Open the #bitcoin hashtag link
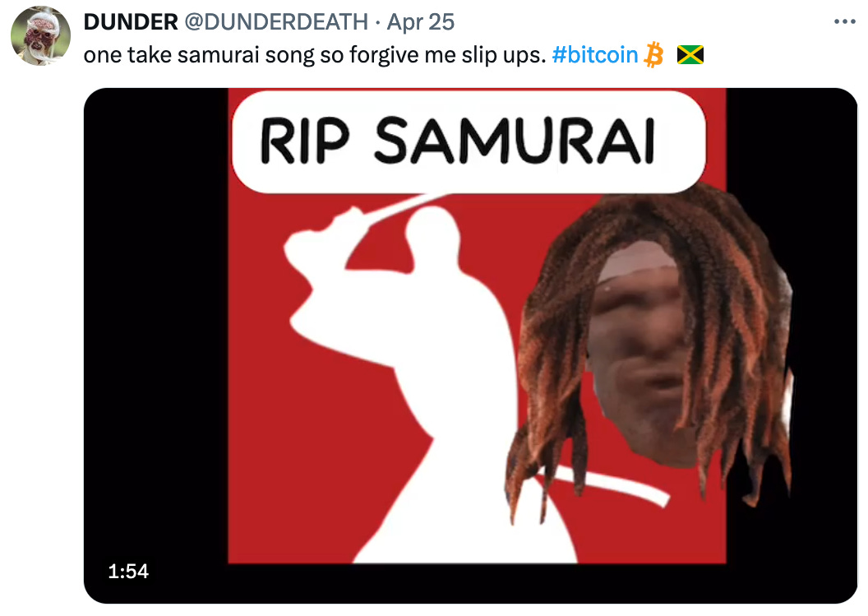Image resolution: width=868 pixels, height=616 pixels. (594, 55)
